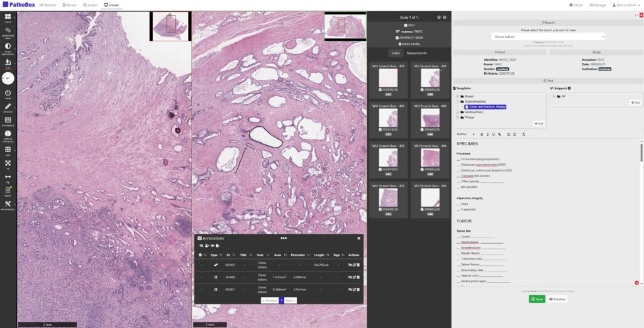This screenshot has height=328, width=644.
Task: Toggle the green check for annotation 402922
Action: (x=202, y=265)
